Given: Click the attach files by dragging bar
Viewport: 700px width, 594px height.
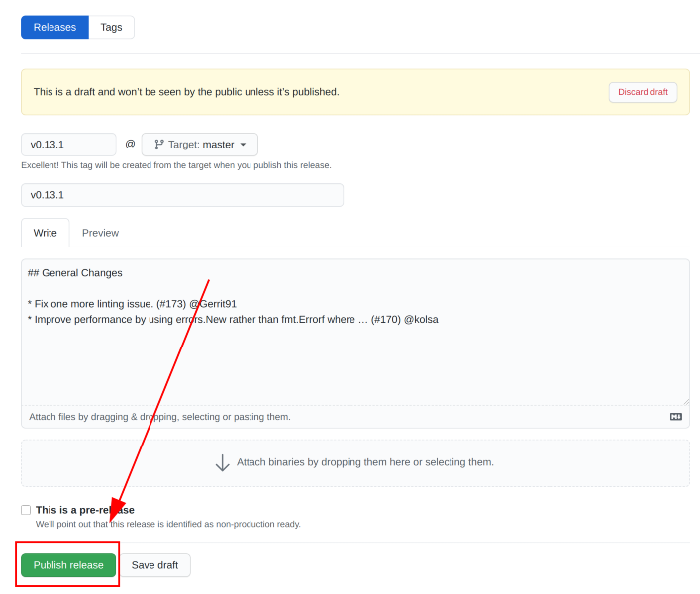Looking at the screenshot, I should pos(297,417).
